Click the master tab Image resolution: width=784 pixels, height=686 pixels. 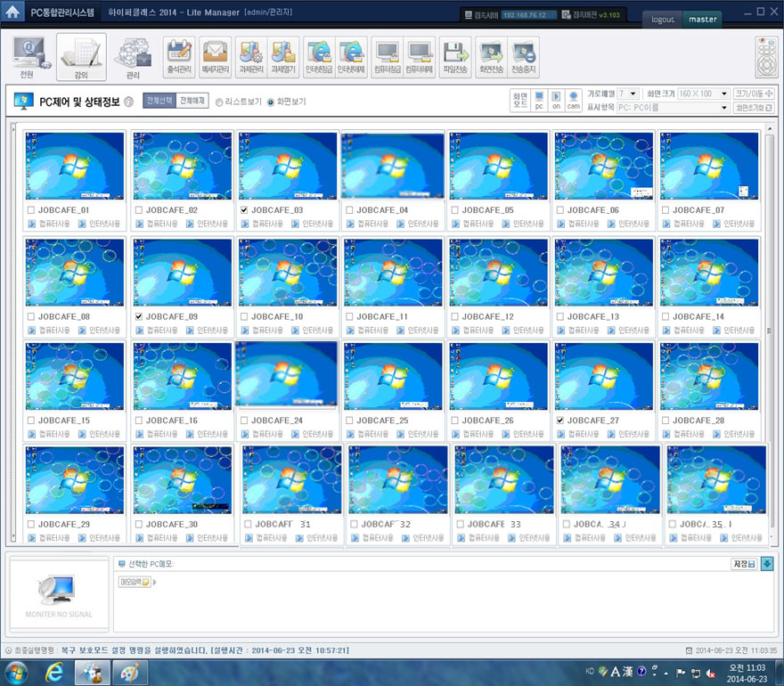tap(703, 19)
